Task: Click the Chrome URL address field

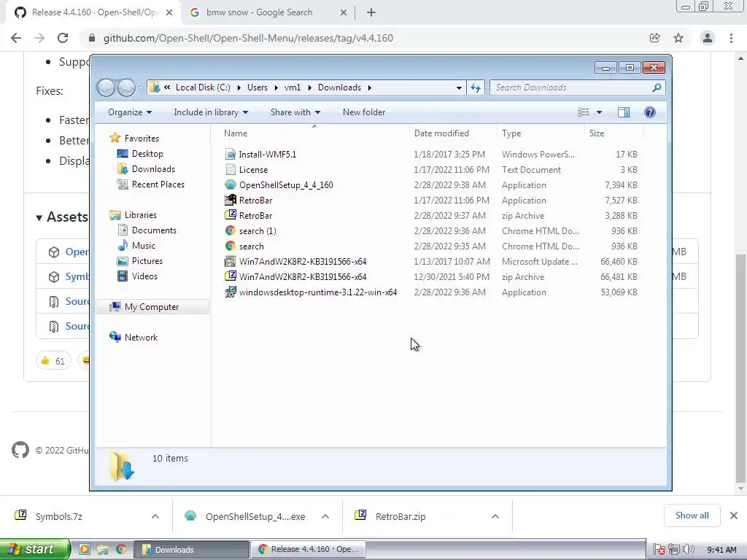Action: (x=248, y=38)
